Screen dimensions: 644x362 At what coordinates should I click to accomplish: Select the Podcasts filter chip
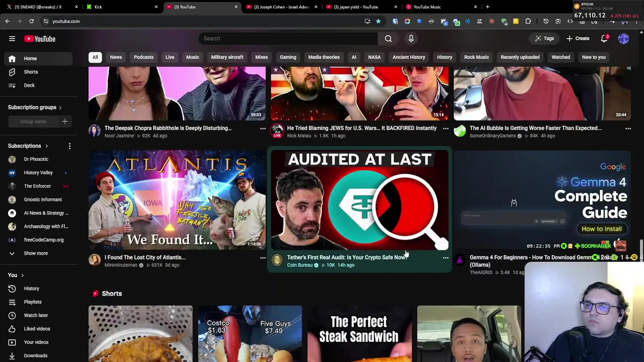click(143, 57)
